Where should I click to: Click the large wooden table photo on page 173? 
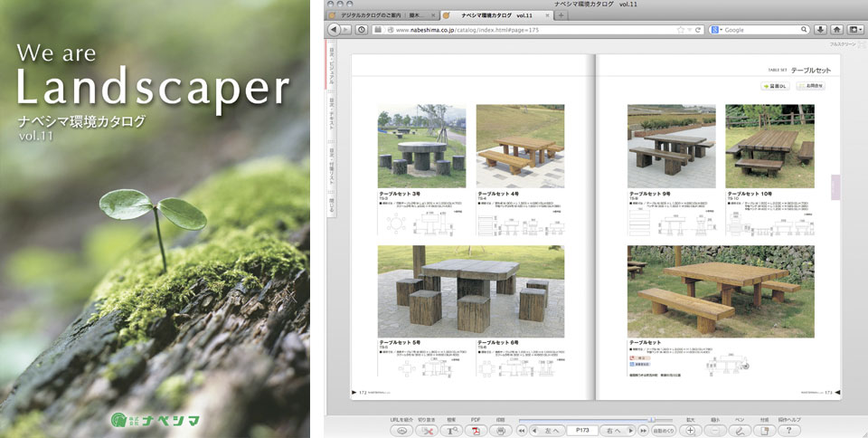tap(721, 291)
